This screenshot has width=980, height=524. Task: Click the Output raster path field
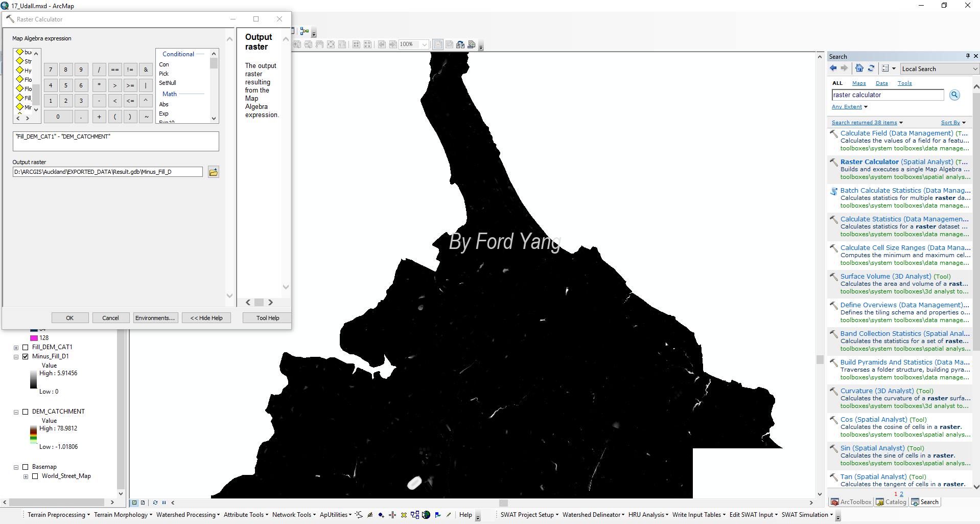[108, 172]
